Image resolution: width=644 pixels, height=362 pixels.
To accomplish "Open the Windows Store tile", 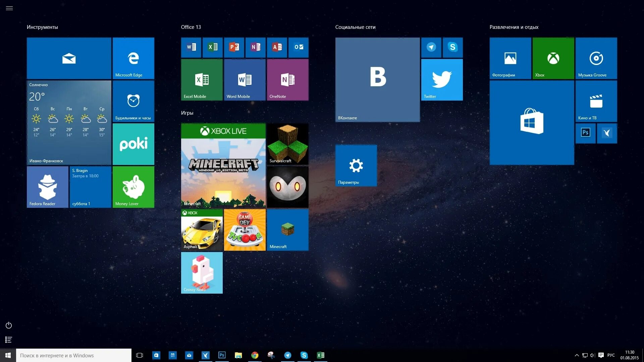I will click(532, 122).
